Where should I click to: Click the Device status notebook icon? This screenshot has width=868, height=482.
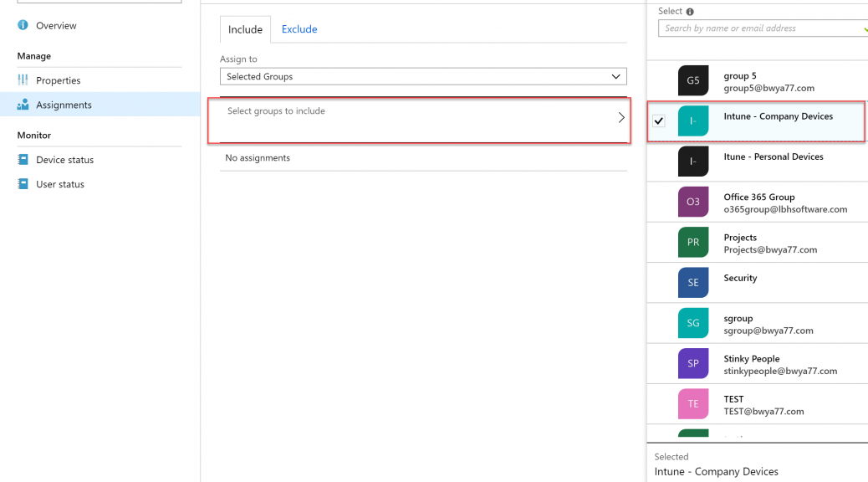[x=23, y=160]
